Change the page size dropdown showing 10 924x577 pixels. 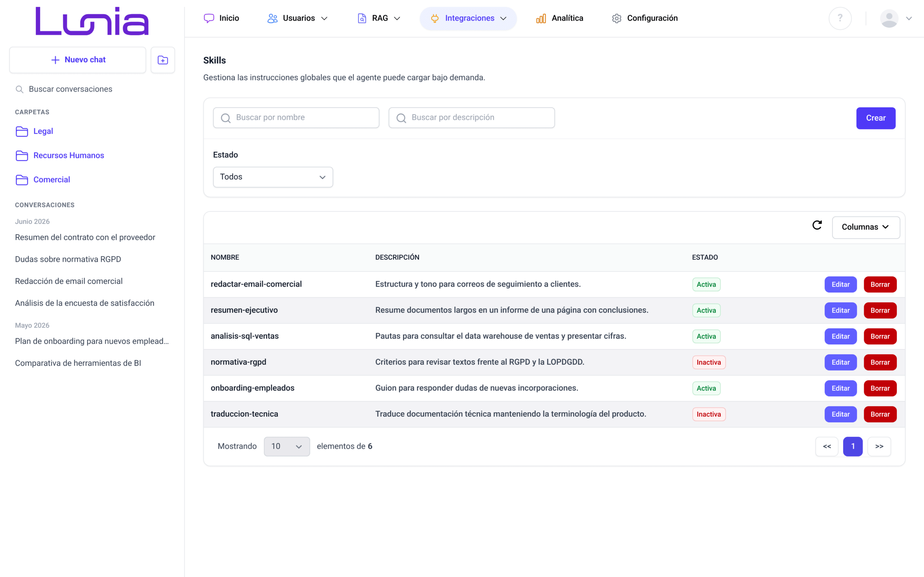point(287,446)
